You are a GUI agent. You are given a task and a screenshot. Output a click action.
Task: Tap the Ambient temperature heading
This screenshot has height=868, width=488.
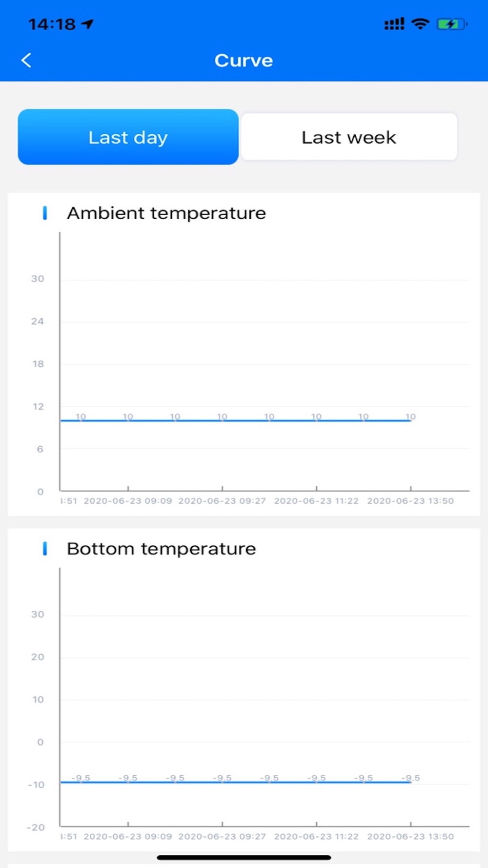click(166, 213)
